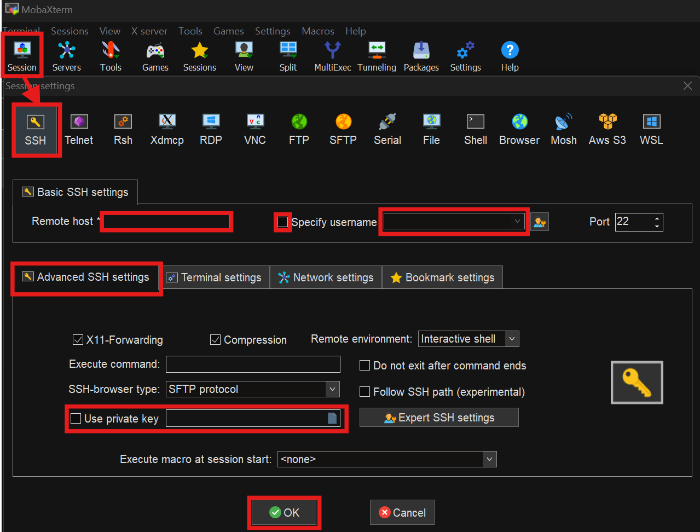Image resolution: width=700 pixels, height=532 pixels.
Task: Open the Tools menu in menu bar
Action: [190, 31]
